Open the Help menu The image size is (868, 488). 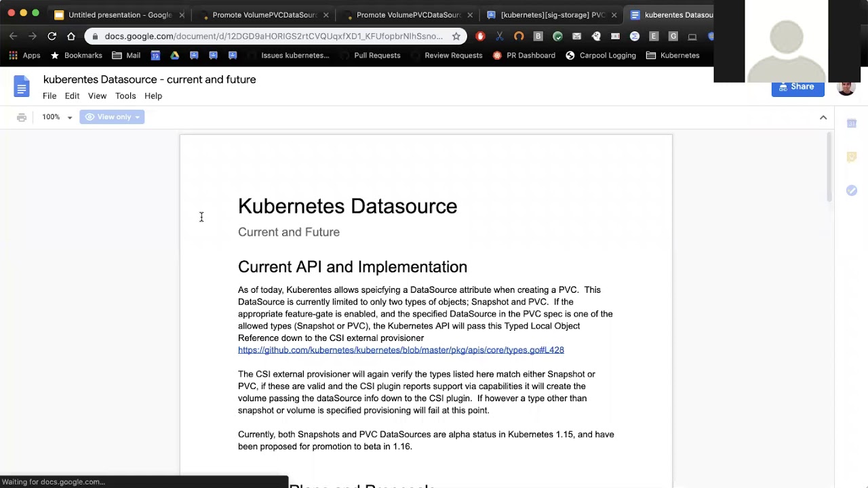point(153,96)
